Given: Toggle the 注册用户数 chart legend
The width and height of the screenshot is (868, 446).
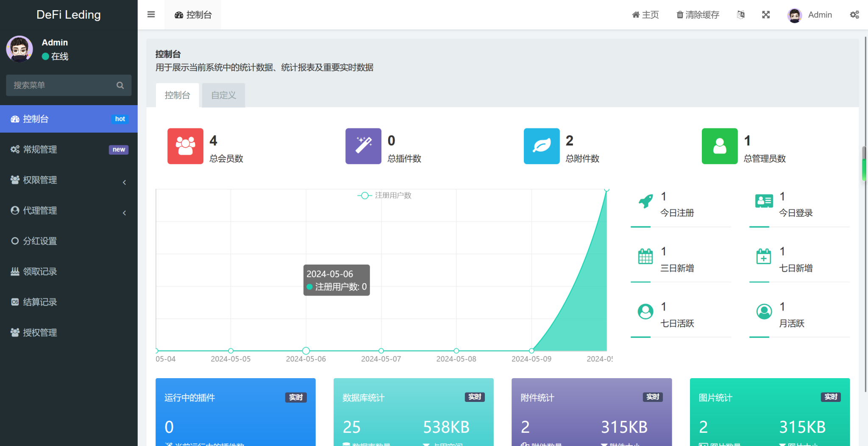Looking at the screenshot, I should [x=384, y=195].
